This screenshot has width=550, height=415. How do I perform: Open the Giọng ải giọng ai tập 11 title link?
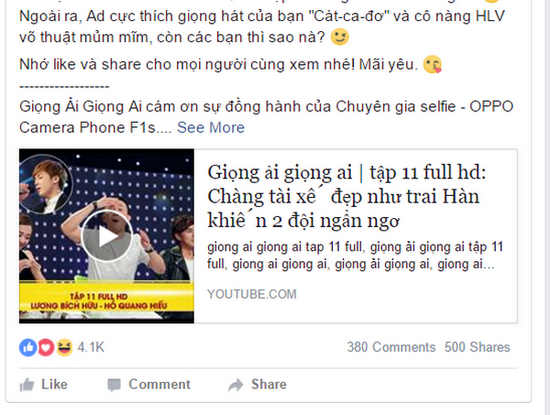tap(347, 196)
